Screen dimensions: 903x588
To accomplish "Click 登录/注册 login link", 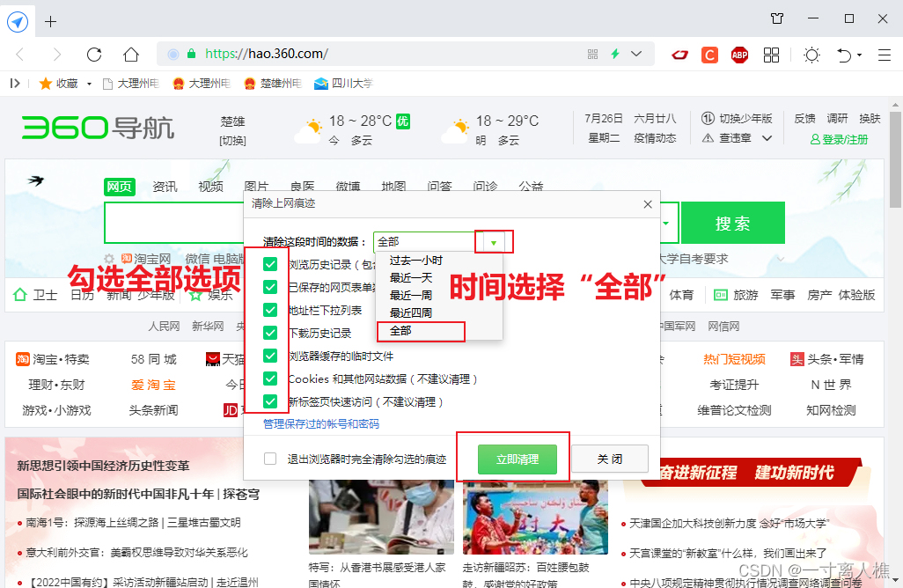I will tap(839, 139).
